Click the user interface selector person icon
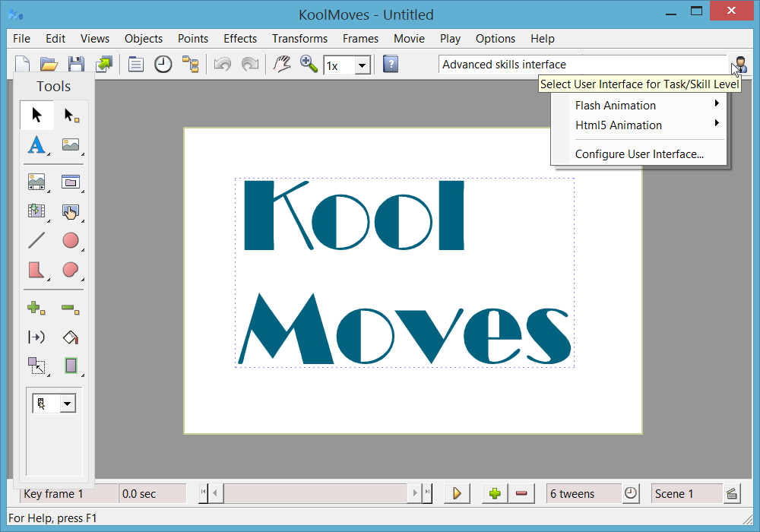 pyautogui.click(x=739, y=65)
